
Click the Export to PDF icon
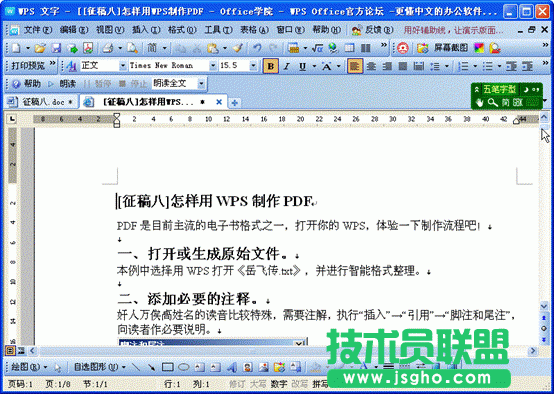[88, 48]
